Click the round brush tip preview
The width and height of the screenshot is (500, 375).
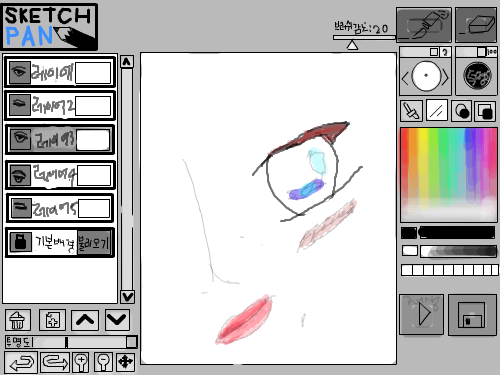tap(426, 76)
